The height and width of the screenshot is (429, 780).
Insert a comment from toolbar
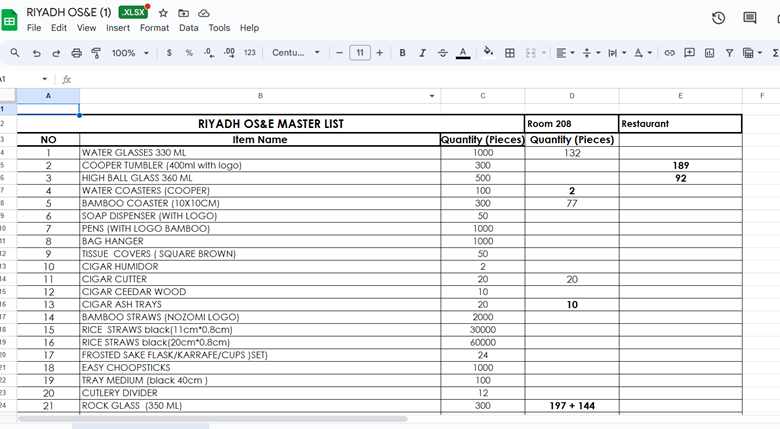[x=689, y=53]
